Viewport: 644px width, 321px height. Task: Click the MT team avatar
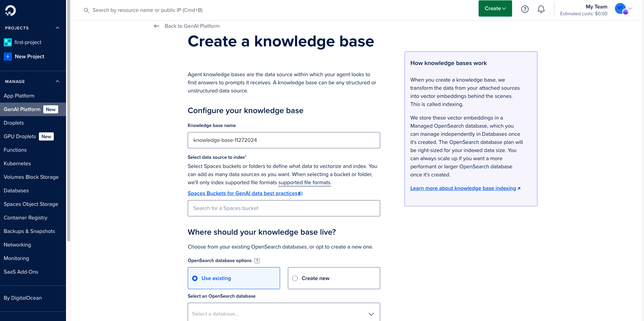621,9
